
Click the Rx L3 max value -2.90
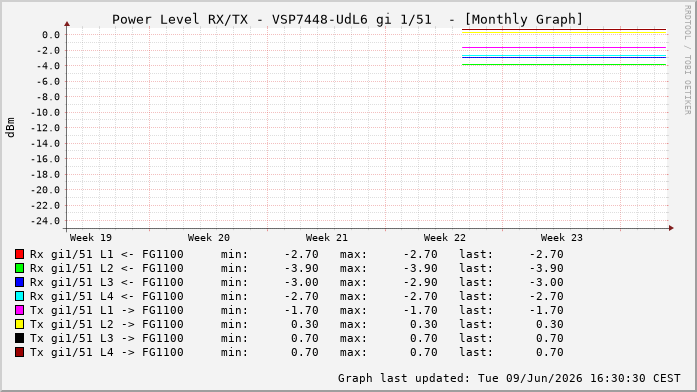click(x=420, y=282)
